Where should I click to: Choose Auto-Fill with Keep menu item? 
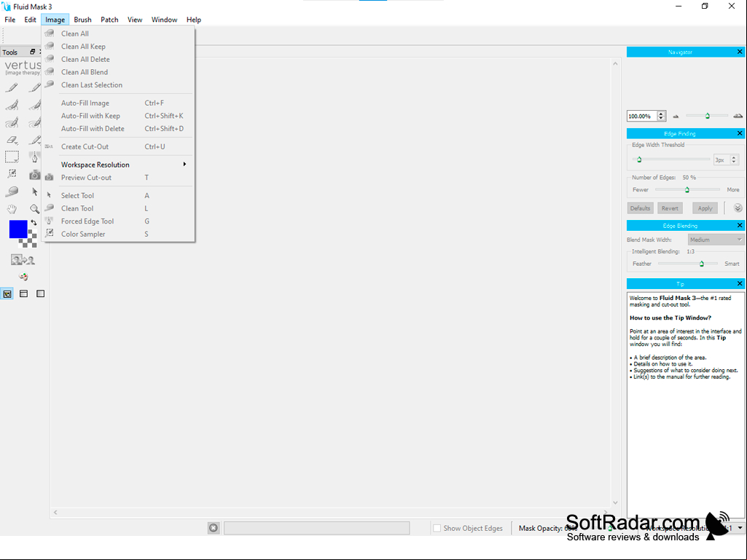coord(119,116)
